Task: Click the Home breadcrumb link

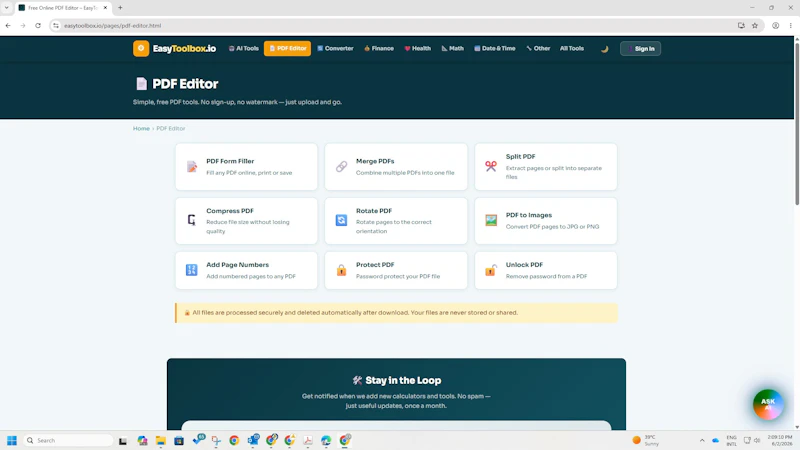Action: 141,129
